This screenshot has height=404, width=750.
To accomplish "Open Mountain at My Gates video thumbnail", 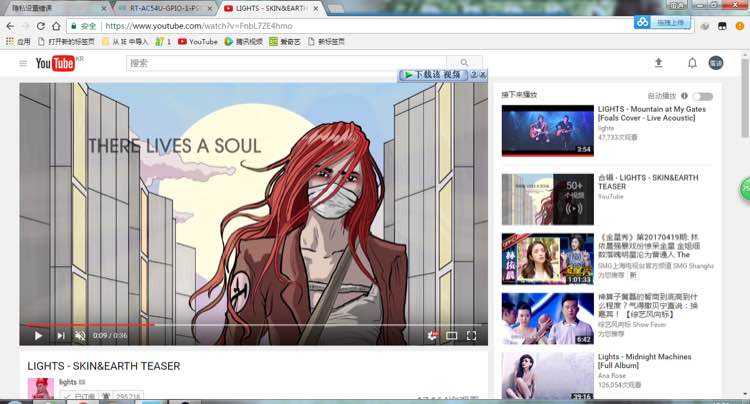I will [x=548, y=131].
